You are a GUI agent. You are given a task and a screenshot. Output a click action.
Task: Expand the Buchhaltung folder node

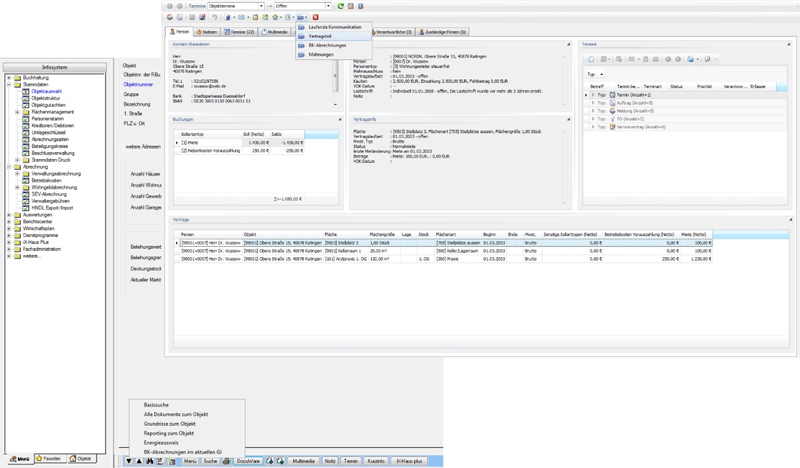[8, 76]
